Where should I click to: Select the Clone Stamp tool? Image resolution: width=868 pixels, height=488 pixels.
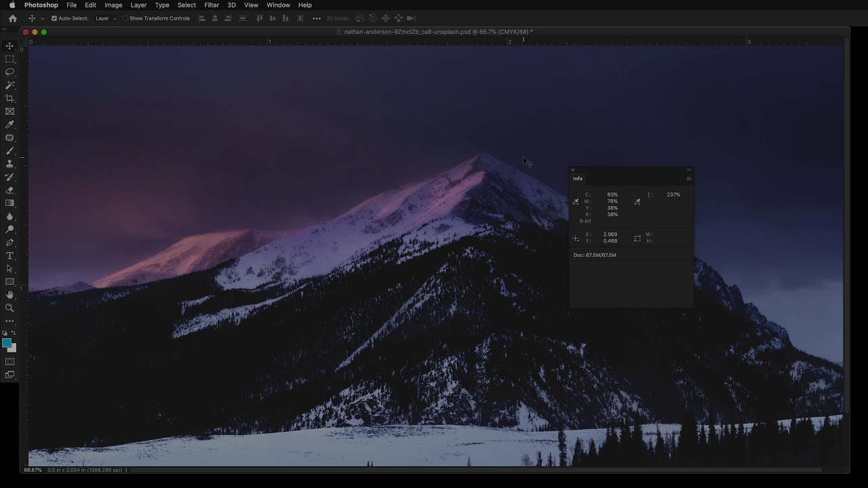(9, 164)
